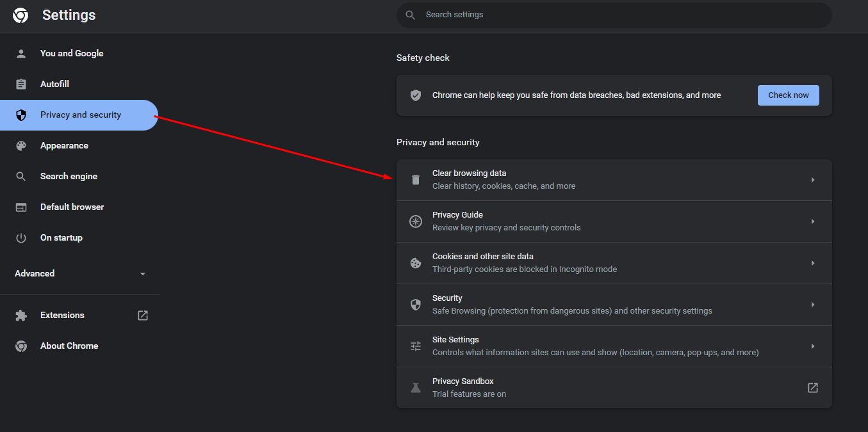The image size is (868, 432).
Task: Open Extensions from the sidebar
Action: tap(79, 316)
